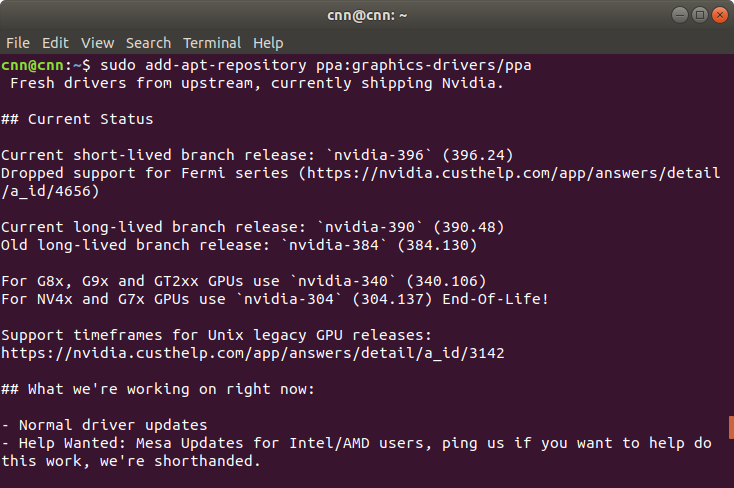The height and width of the screenshot is (488, 734).
Task: Click 'Current long-lived branch release:' text
Action: point(154,227)
